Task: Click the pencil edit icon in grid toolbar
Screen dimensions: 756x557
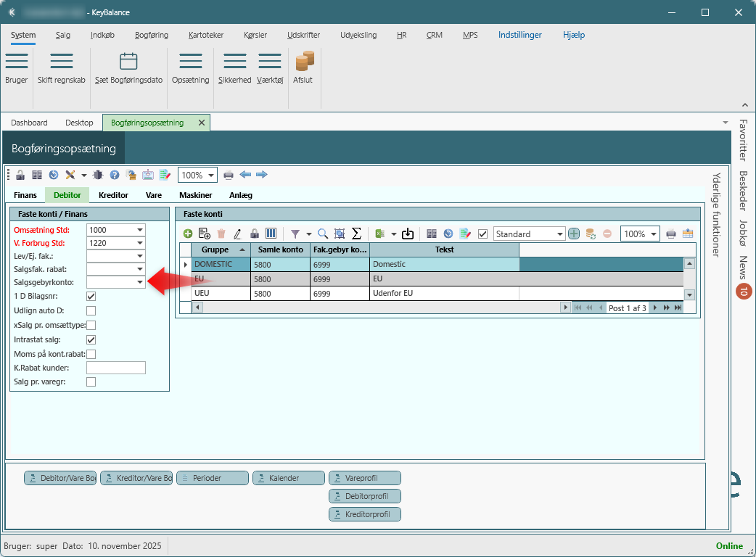Action: pyautogui.click(x=237, y=234)
